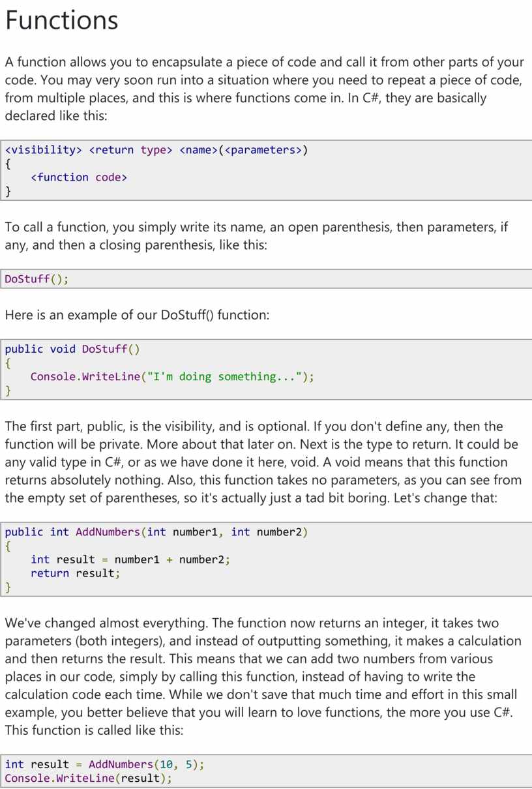Click the "<function code>" placeholder line
Screen dimensions: 532x789
coord(78,177)
